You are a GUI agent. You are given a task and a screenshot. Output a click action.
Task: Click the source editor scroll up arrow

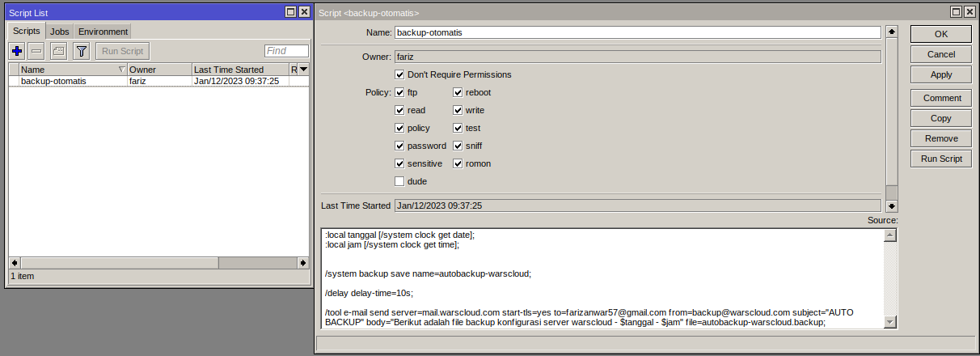click(x=891, y=235)
